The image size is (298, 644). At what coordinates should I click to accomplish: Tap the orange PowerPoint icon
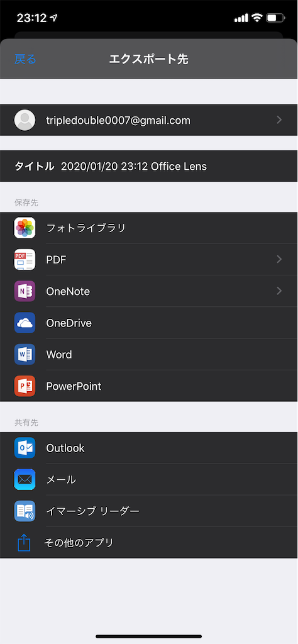point(25,386)
